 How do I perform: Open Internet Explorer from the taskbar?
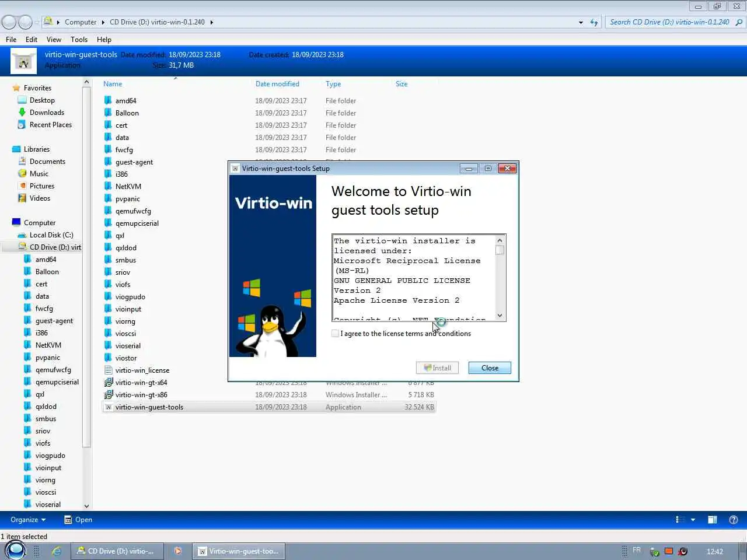pyautogui.click(x=57, y=551)
